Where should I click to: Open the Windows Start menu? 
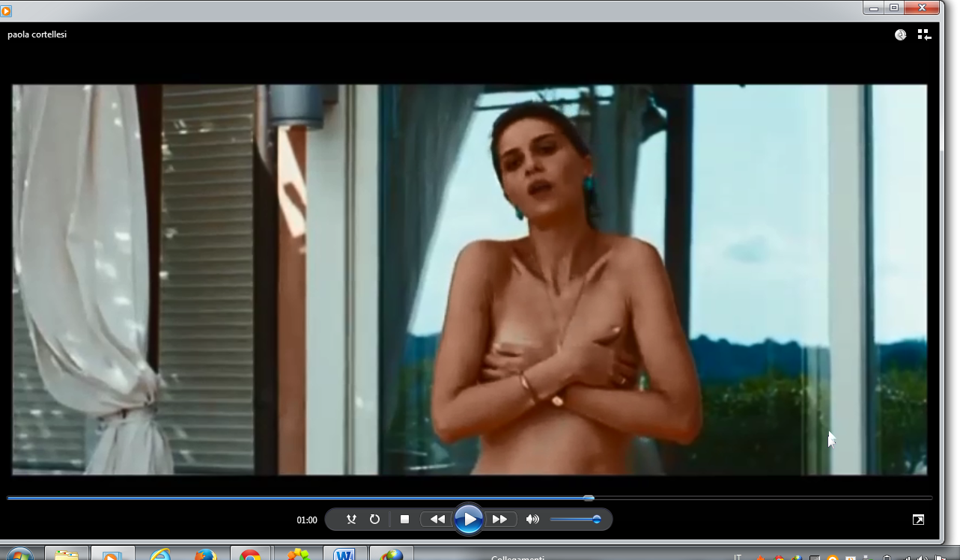click(19, 555)
